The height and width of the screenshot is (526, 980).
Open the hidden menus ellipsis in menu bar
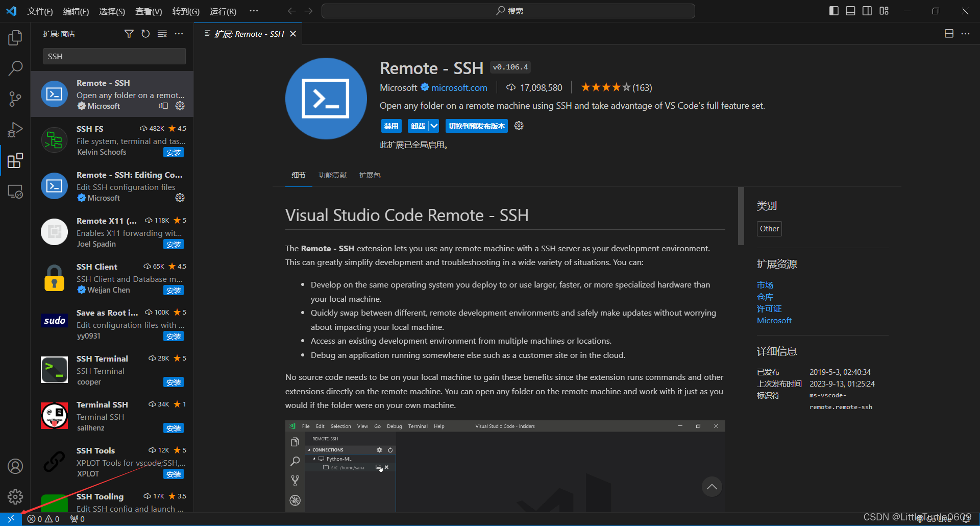pos(254,11)
